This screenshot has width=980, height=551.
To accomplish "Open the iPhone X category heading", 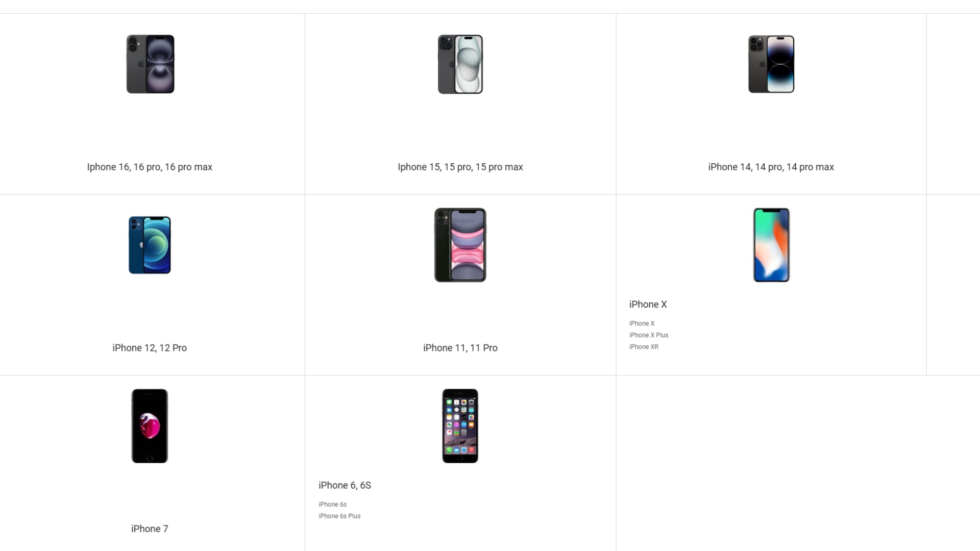I will [x=648, y=305].
